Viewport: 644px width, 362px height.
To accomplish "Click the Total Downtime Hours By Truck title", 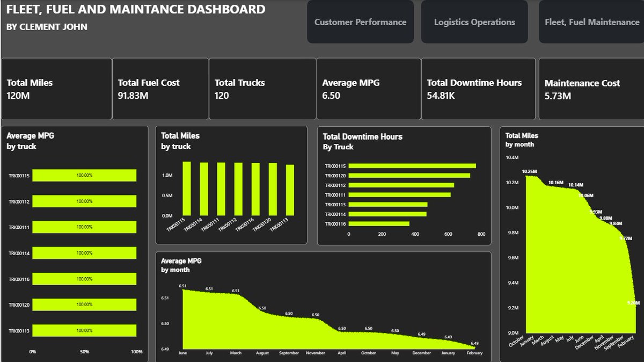I will (x=362, y=141).
